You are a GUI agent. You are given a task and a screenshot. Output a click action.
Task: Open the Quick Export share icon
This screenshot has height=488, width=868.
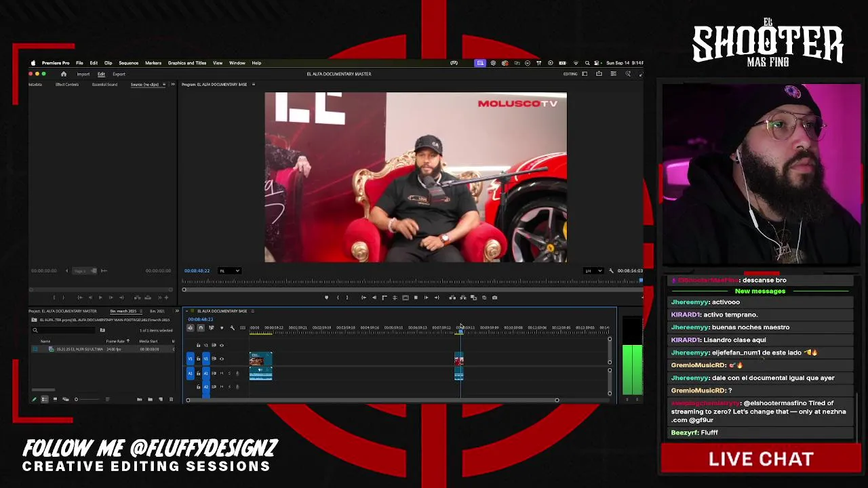[599, 74]
